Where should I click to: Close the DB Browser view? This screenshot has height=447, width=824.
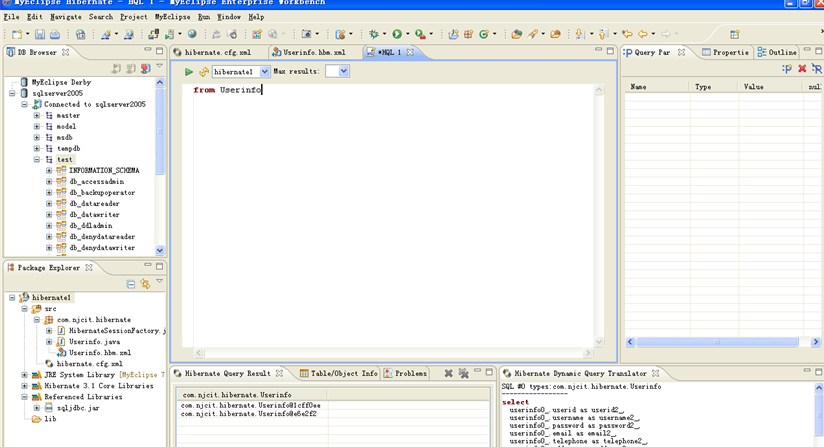66,53
